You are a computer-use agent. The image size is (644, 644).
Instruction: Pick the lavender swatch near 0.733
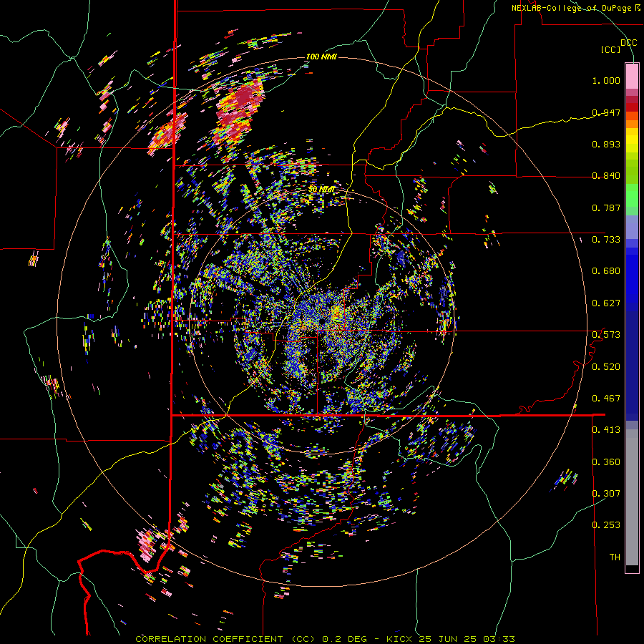click(x=632, y=228)
